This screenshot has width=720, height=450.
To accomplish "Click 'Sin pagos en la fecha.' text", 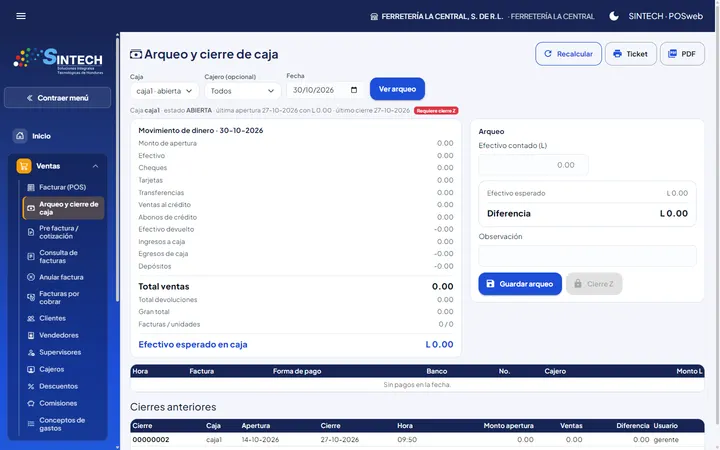I will (x=417, y=385).
